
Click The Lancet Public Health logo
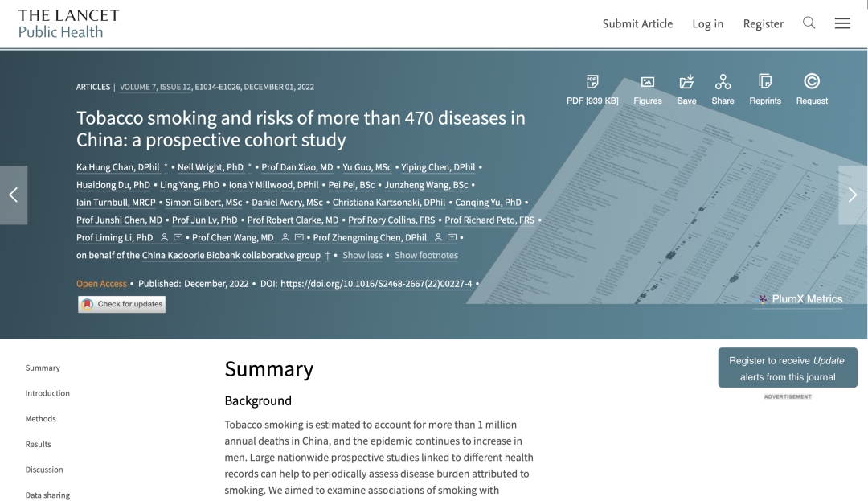(x=68, y=24)
